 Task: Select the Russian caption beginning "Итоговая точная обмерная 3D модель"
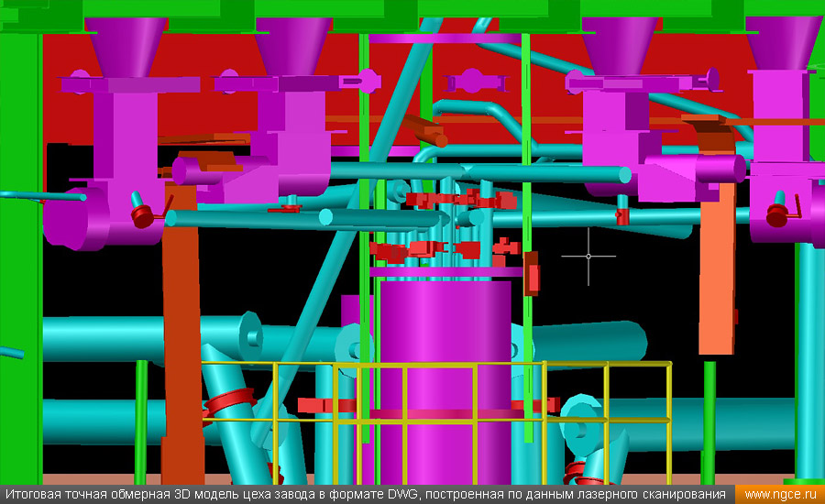click(366, 495)
